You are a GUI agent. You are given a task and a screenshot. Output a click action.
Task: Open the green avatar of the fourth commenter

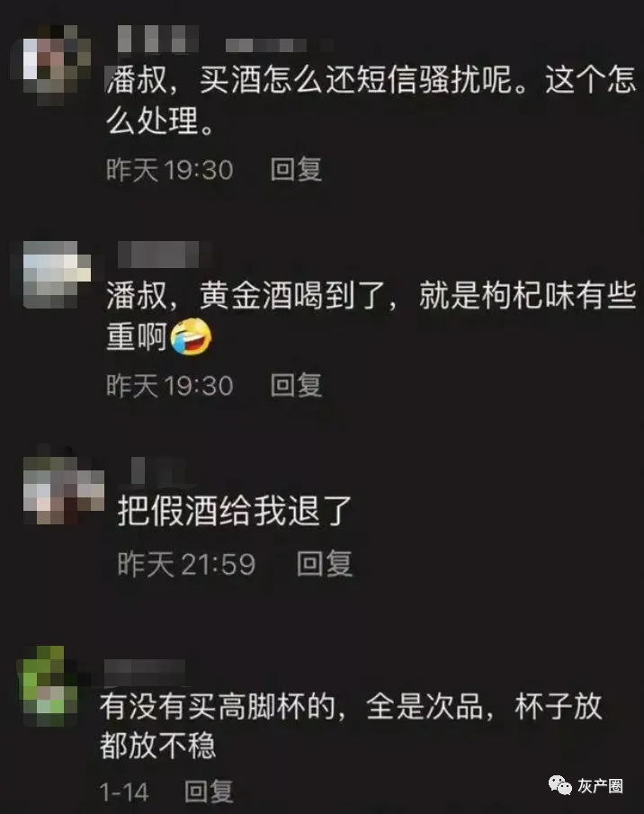pos(47,685)
